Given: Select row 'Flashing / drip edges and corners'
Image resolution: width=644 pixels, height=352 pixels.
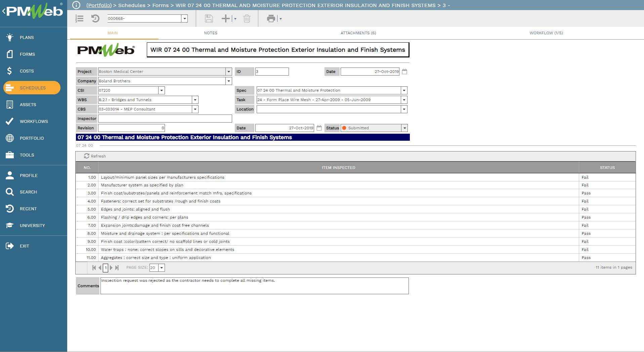Looking at the screenshot, I should point(356,217).
